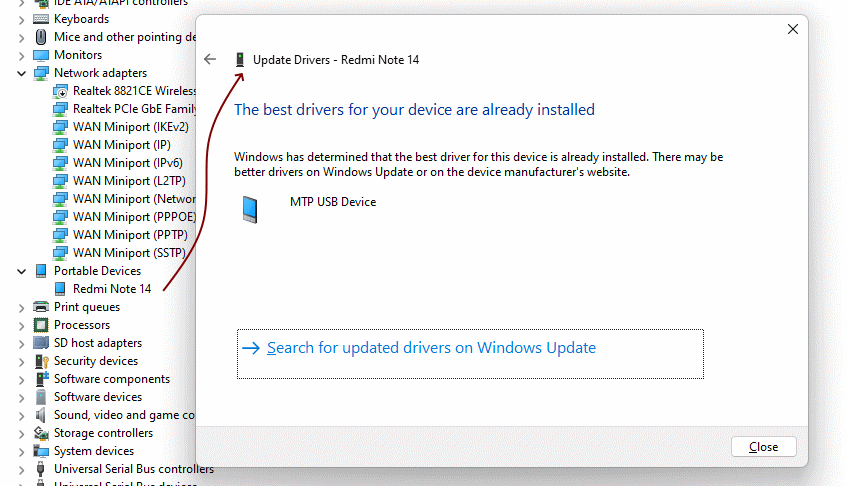Click the 'Update Drivers - Redmi Note 14' title

coord(336,60)
